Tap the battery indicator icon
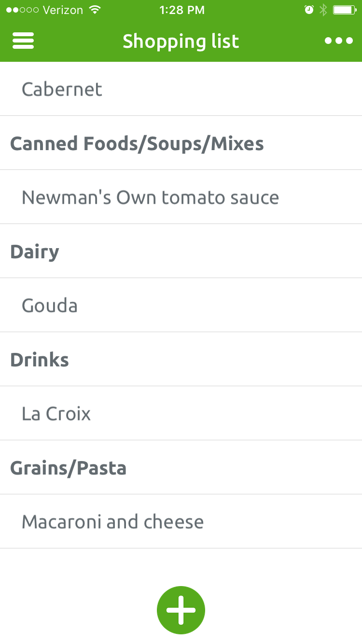Image resolution: width=362 pixels, height=644 pixels. click(x=345, y=10)
